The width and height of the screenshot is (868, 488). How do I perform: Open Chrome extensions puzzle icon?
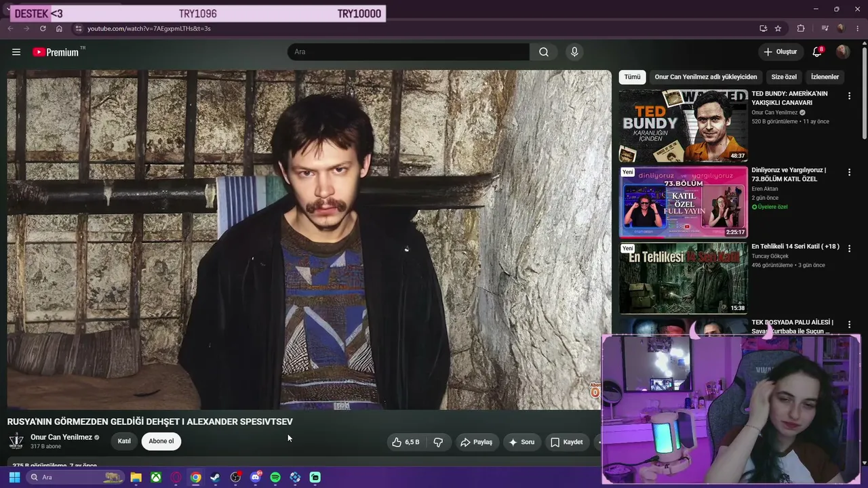click(801, 28)
